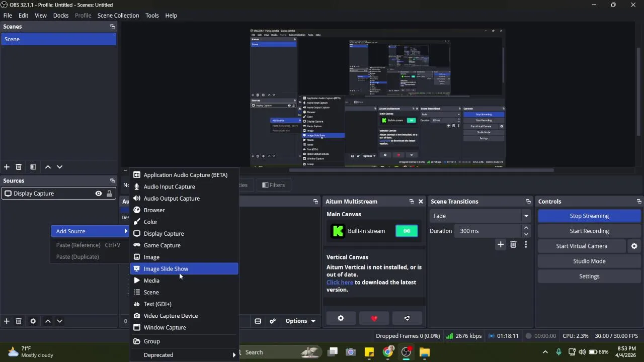Float the Controls dock
This screenshot has height=362, width=644.
click(639, 202)
